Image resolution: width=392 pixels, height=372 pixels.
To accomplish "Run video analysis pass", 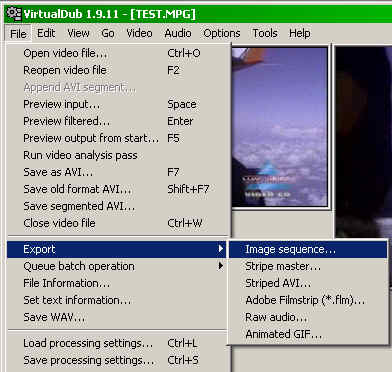I will click(x=118, y=155).
